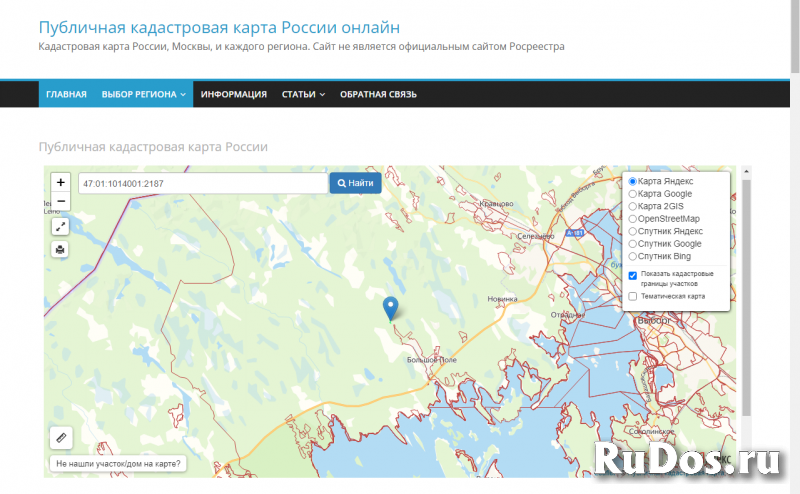Screen dimensions: 800x494
Task: Toggle Показать кадастровые границы участков checkbox
Action: pos(633,276)
